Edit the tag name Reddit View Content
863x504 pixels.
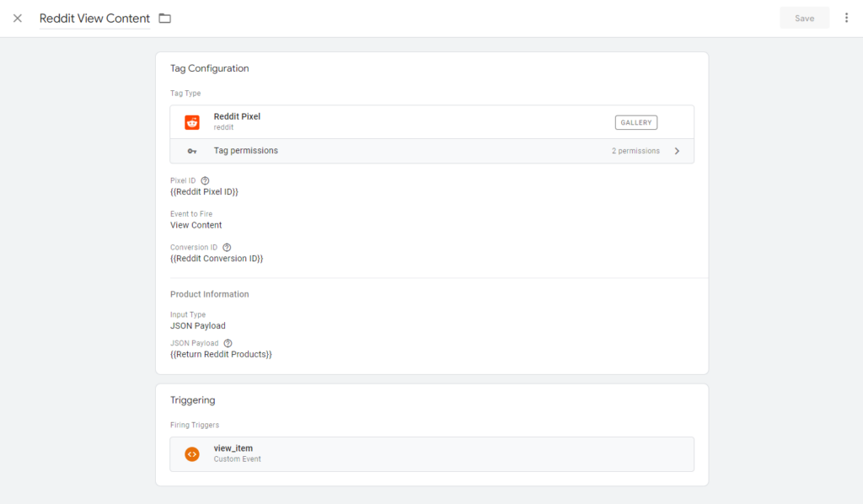click(x=94, y=19)
